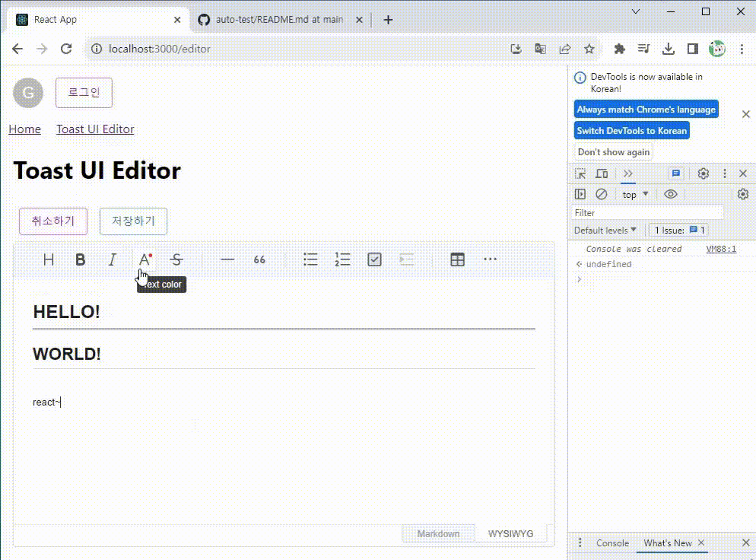Create an ordered numbered list
Screen dimensions: 756x560
342,259
